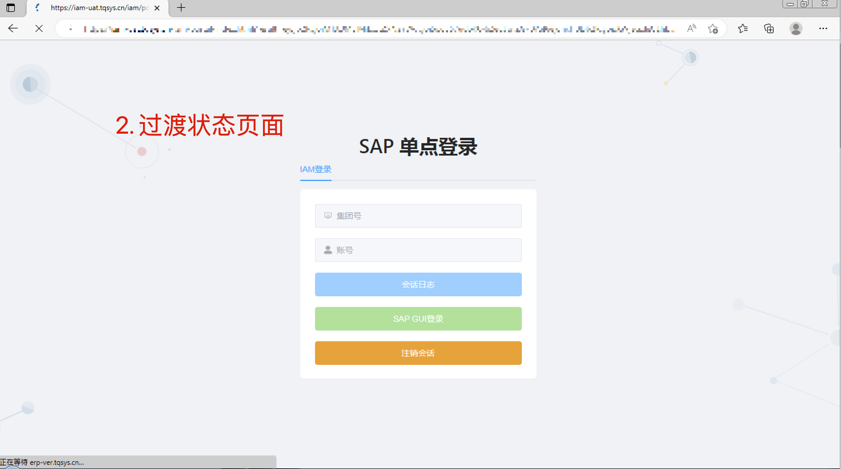The height and width of the screenshot is (469, 841).
Task: Click the 注销会话 button
Action: (418, 353)
